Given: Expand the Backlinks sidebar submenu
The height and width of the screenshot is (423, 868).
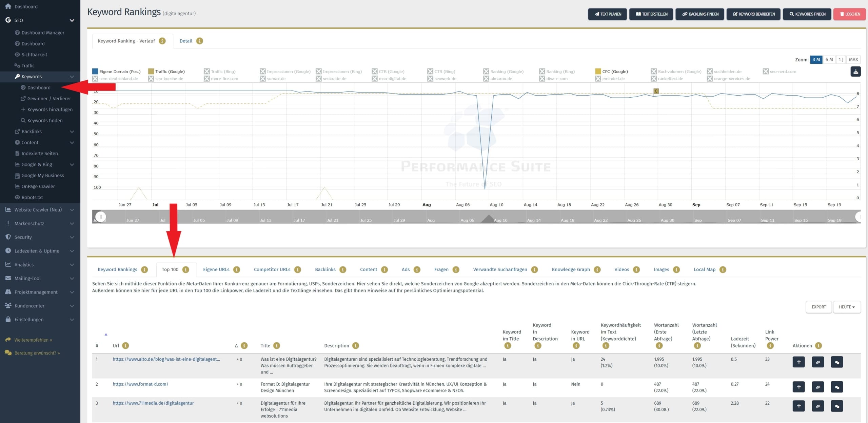Looking at the screenshot, I should [x=72, y=132].
